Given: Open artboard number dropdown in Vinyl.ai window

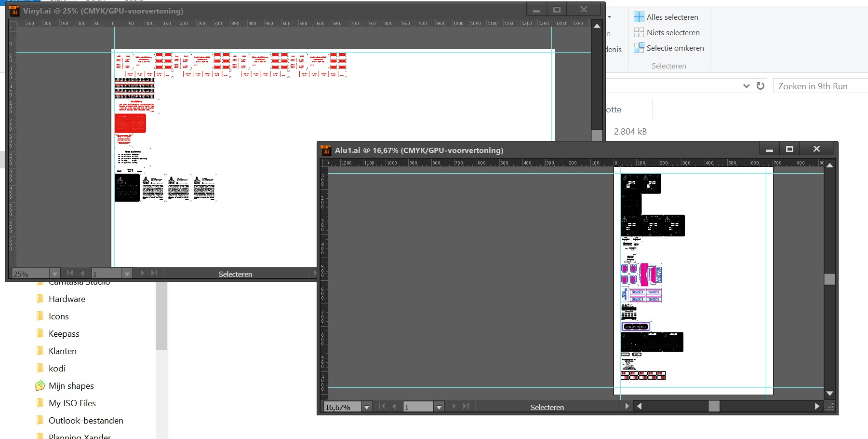Looking at the screenshot, I should pos(127,274).
